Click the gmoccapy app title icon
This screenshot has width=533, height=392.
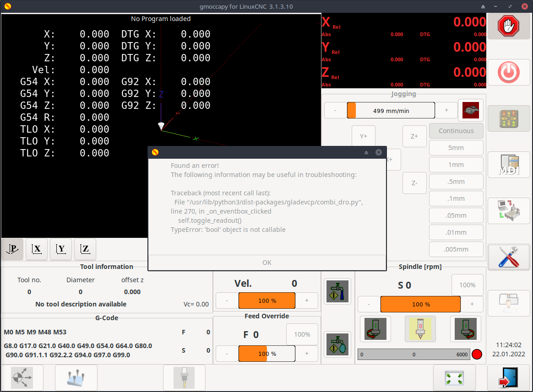pos(8,6)
